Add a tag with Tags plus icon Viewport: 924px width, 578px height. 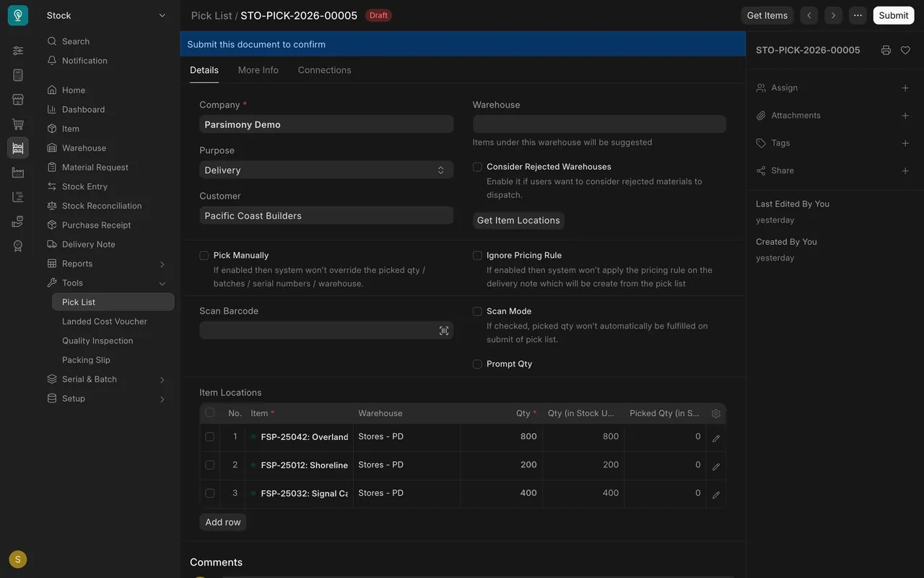tap(905, 143)
